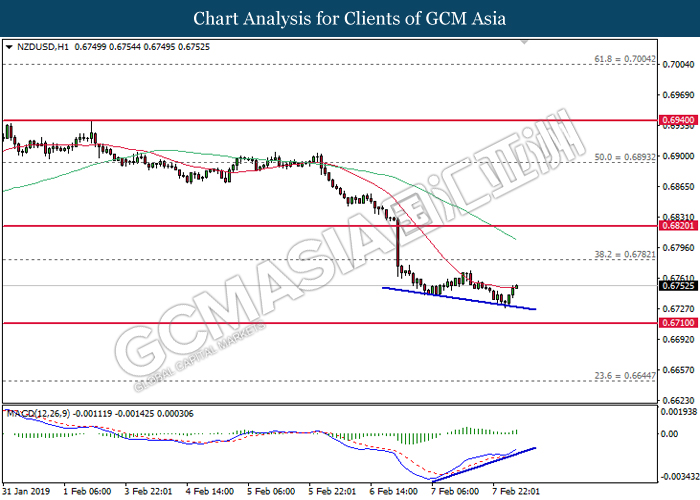This screenshot has height=500, width=700.
Task: Click the 0.68650 price axis value
Action: [x=678, y=187]
